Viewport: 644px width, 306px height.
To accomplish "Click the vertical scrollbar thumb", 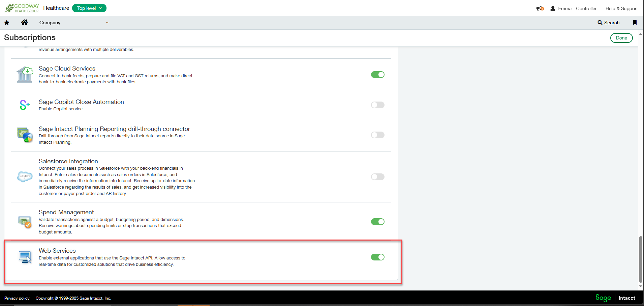I will [641, 259].
